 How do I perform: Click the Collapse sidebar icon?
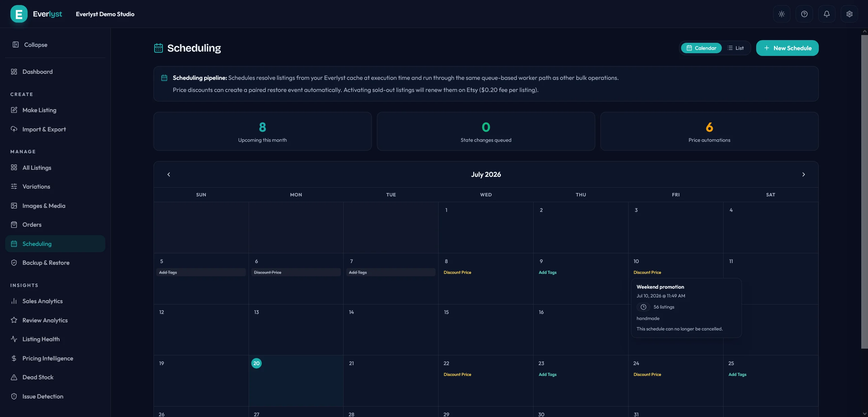(x=15, y=44)
